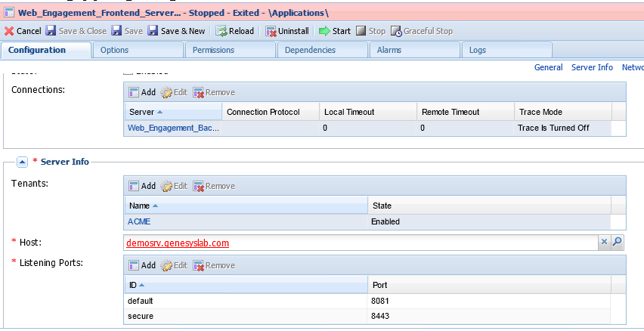Open the ACME tenant link

[x=139, y=221]
